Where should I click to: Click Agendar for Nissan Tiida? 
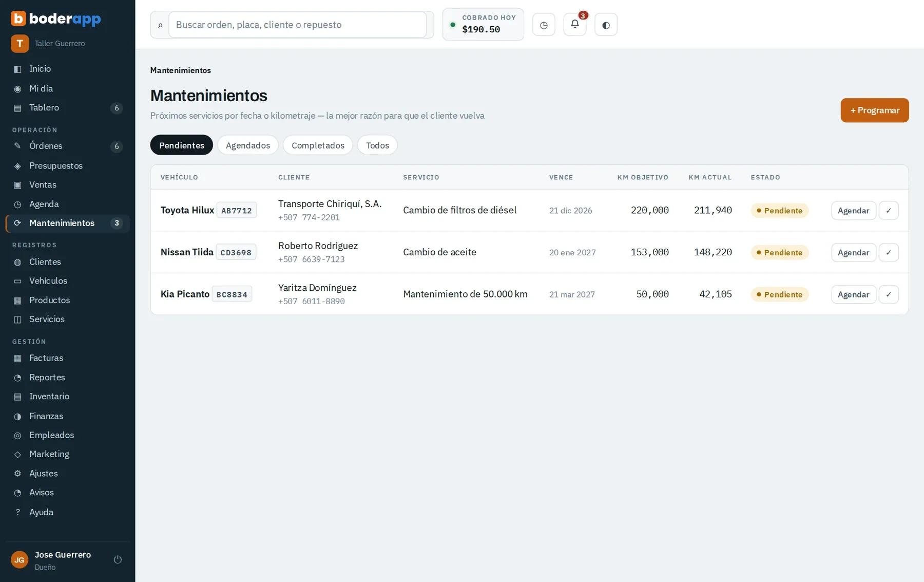click(854, 253)
